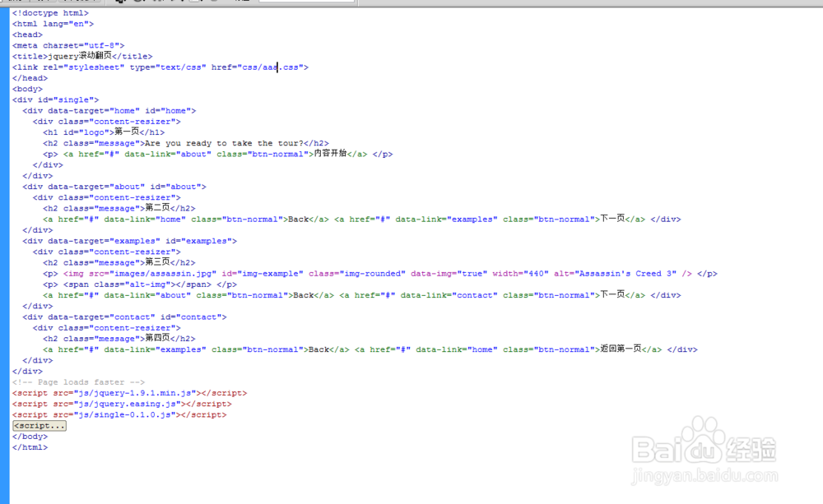Click the jquery-1.9.1.min.js script line
Screen dimensions: 823x504
130,393
